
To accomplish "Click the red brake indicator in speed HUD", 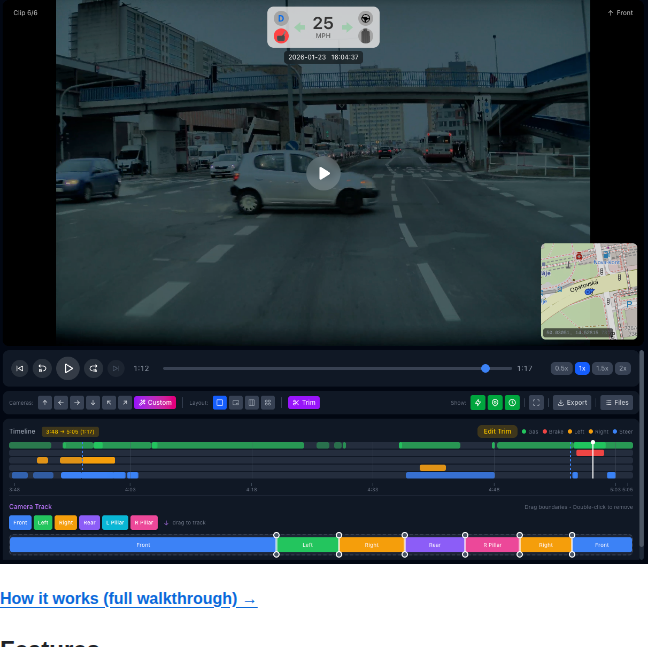I will (281, 36).
